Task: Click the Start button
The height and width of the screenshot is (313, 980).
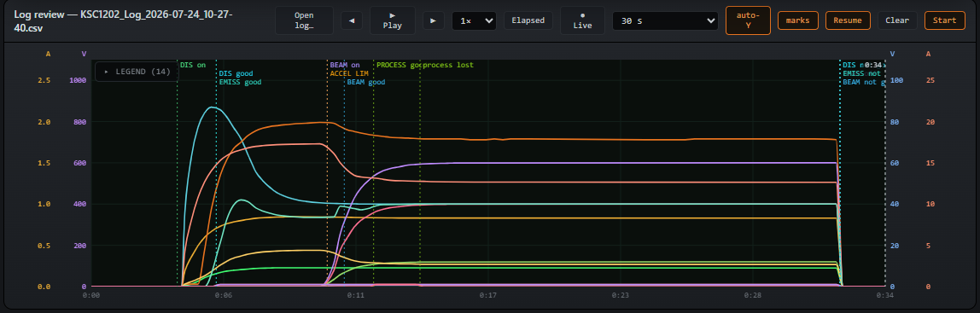Action: [x=944, y=20]
